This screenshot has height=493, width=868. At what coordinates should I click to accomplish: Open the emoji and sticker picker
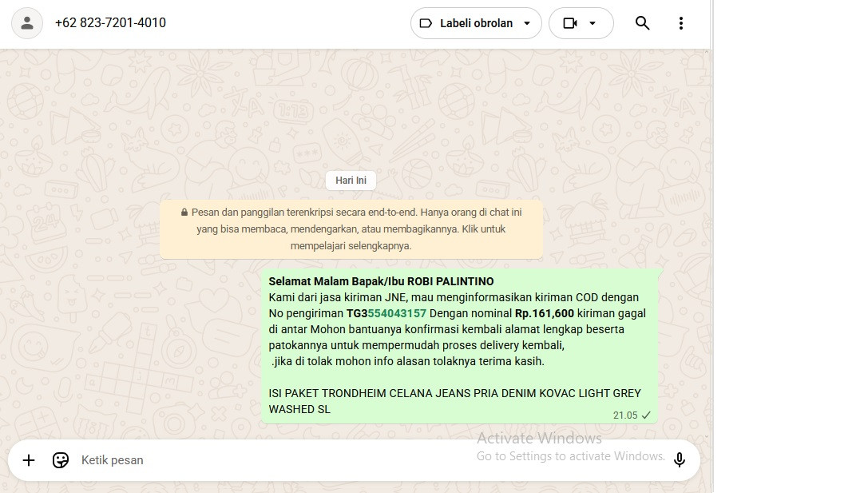(61, 459)
